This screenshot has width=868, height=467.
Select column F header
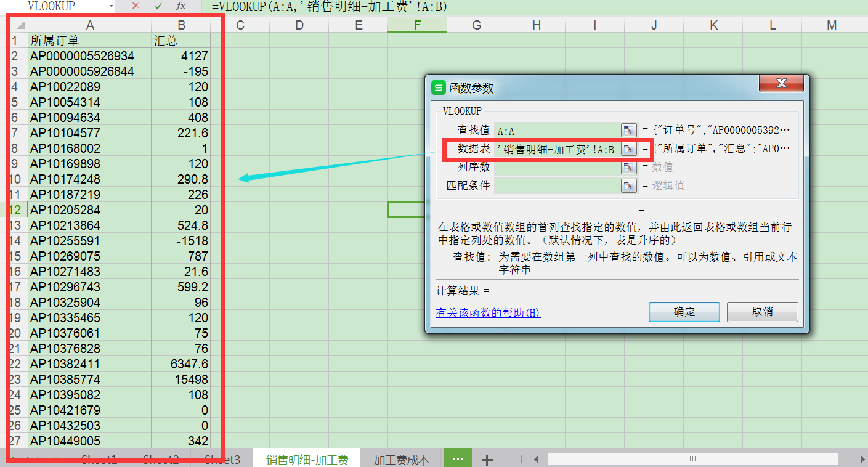pyautogui.click(x=418, y=25)
